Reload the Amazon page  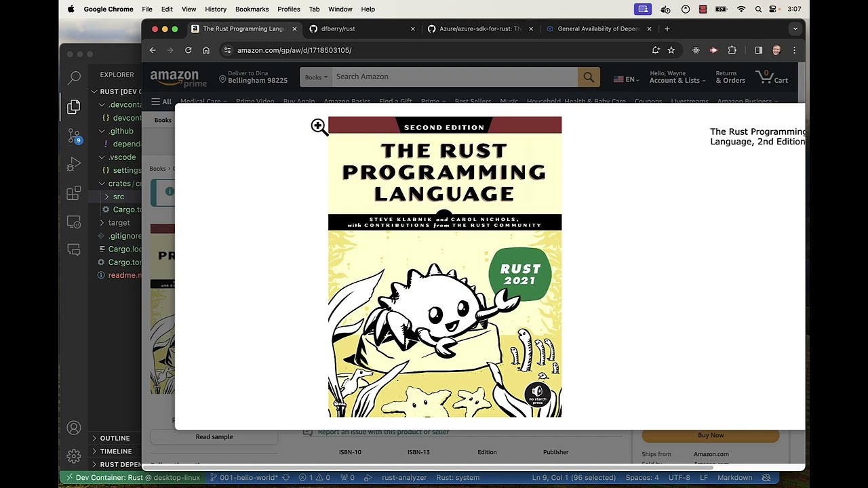tap(188, 50)
